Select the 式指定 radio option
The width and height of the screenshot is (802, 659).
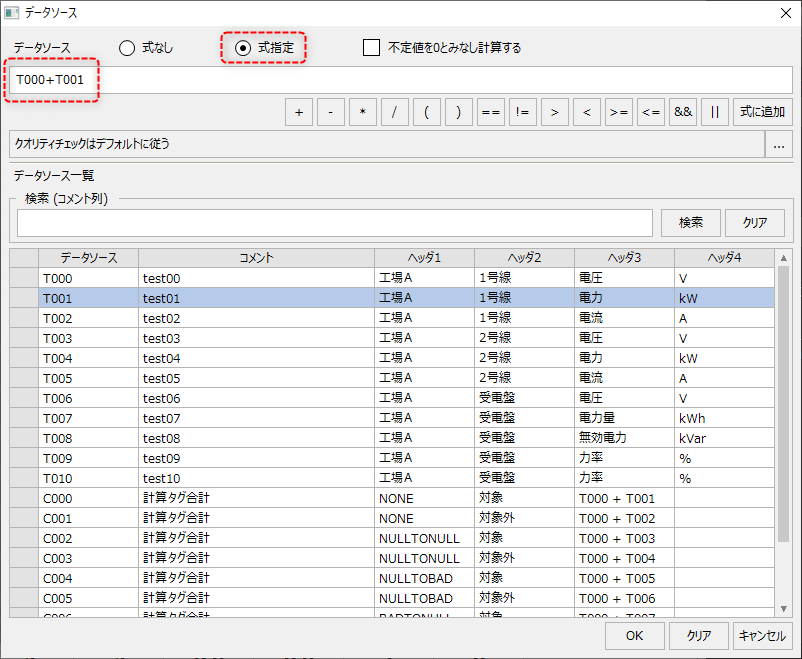[x=243, y=47]
